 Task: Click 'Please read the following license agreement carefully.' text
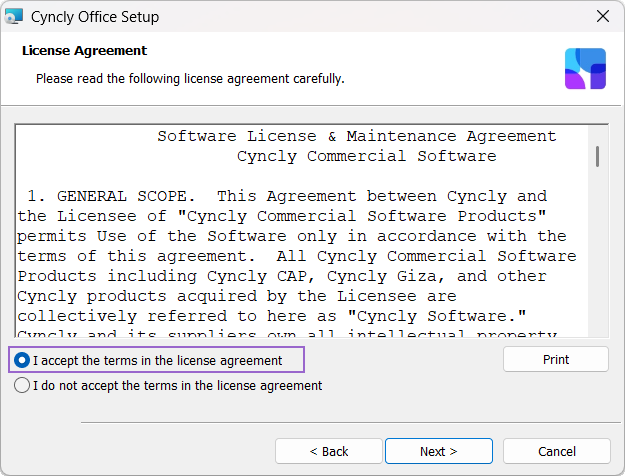click(x=190, y=79)
